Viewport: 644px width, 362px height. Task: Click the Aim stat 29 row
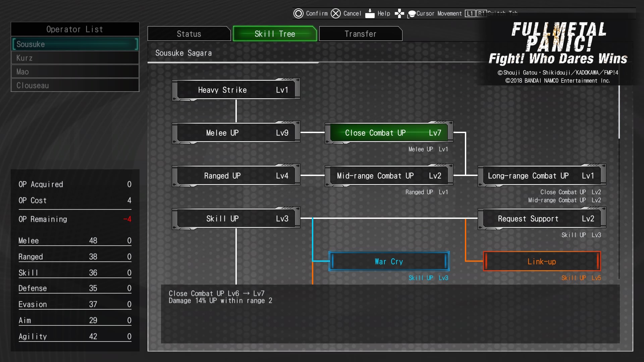pos(75,320)
